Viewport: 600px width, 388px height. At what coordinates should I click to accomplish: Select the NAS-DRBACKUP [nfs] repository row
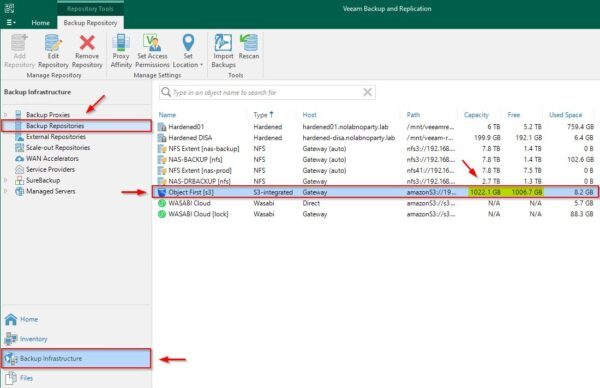point(376,181)
